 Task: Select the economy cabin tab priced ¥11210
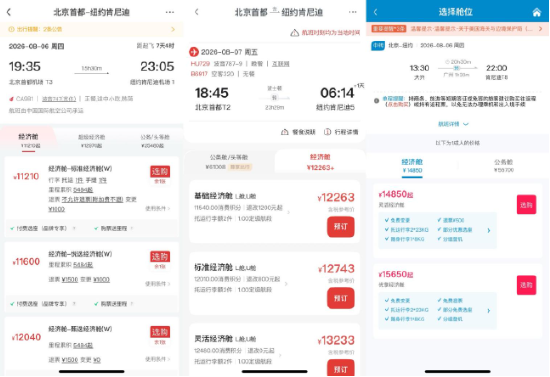tap(28, 140)
